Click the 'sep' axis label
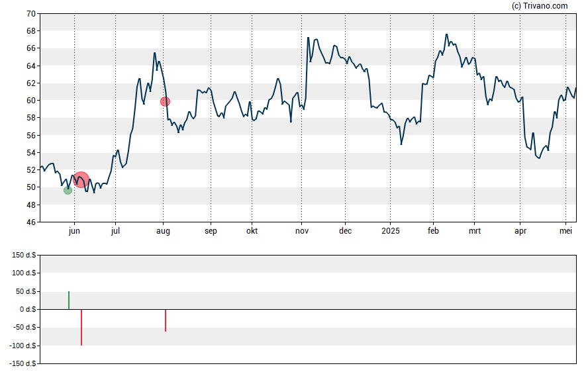The image size is (588, 374). click(211, 231)
